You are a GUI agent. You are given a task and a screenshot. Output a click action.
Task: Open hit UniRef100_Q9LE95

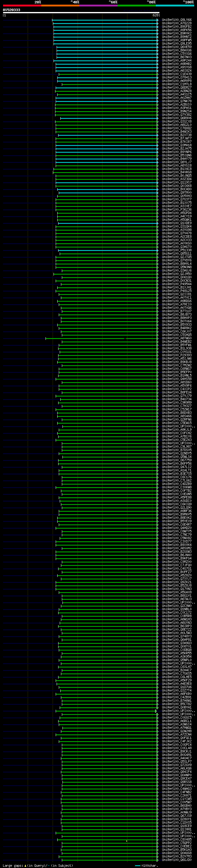176,43
